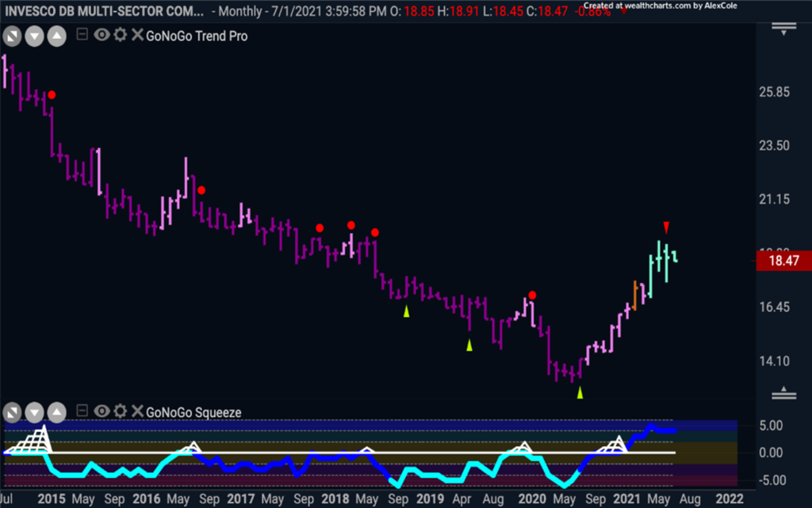Click the 2016 label on time axis
Screen dimensions: 812x508
pos(147,498)
